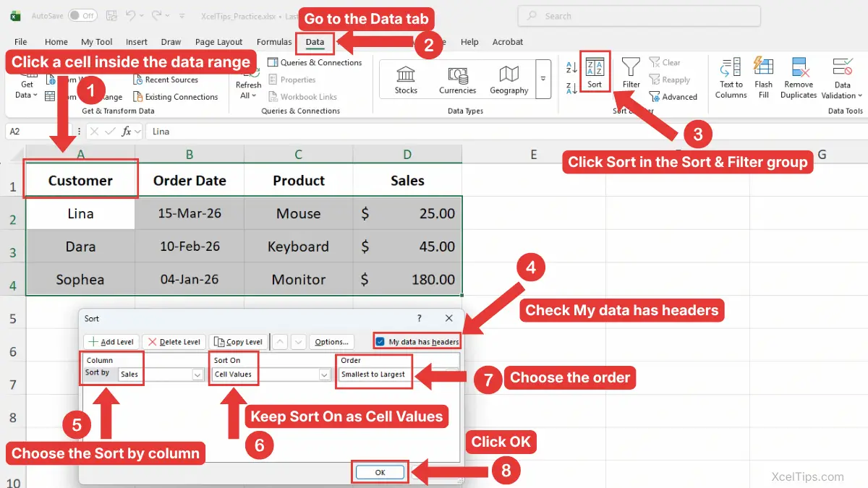Image resolution: width=868 pixels, height=488 pixels.
Task: Select the 180.00 sales cell
Action: click(x=407, y=280)
